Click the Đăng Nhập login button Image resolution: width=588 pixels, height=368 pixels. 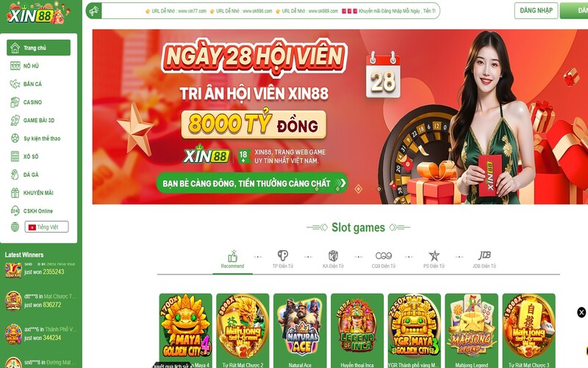click(536, 10)
